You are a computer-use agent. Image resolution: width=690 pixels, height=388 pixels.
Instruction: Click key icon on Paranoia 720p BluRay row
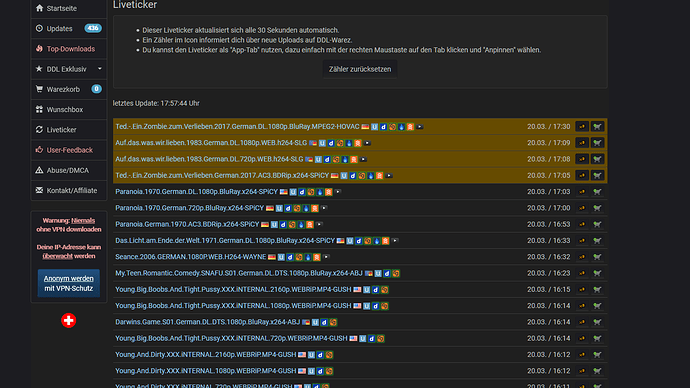582,208
